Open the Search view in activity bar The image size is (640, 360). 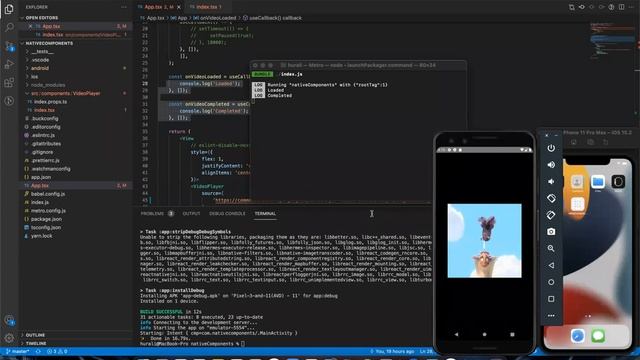(x=9, y=27)
